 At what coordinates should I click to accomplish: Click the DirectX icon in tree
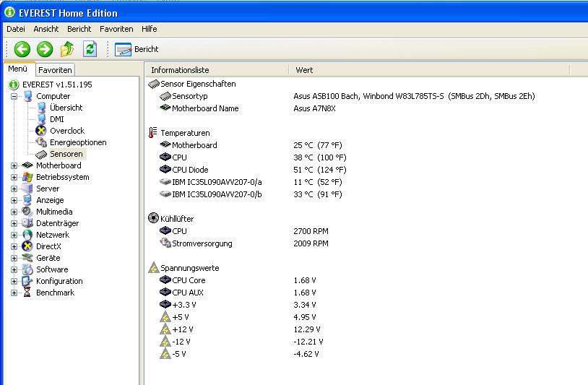(x=27, y=246)
